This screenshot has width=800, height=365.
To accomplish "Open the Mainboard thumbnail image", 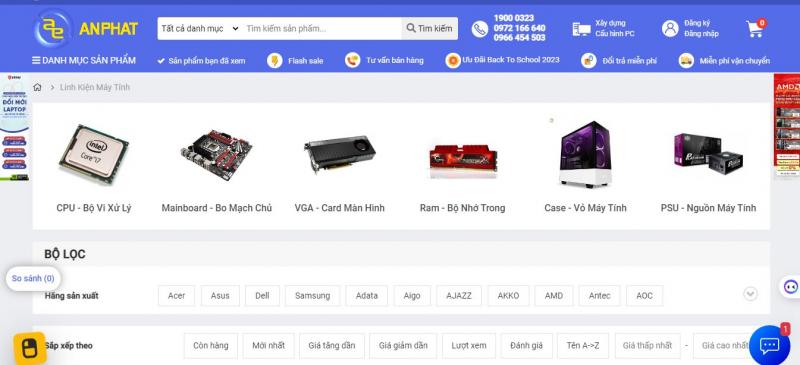I will pos(216,155).
